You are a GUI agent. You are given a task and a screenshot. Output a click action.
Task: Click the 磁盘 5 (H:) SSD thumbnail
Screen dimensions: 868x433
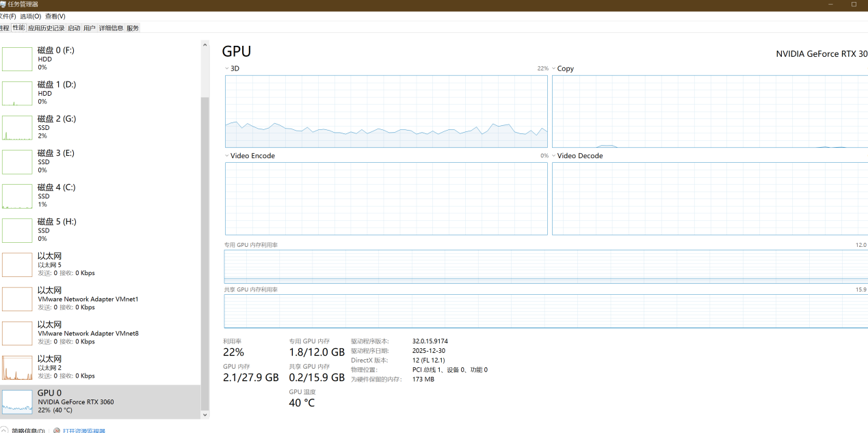click(17, 230)
